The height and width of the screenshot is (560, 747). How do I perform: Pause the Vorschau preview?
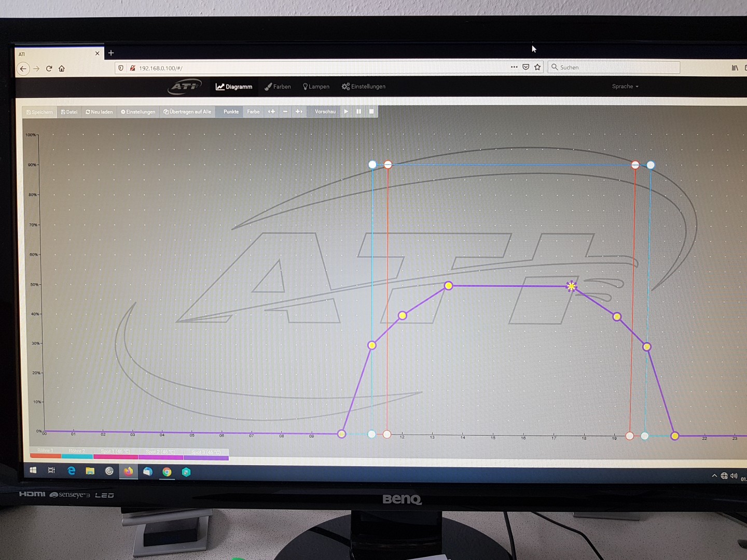pyautogui.click(x=358, y=111)
